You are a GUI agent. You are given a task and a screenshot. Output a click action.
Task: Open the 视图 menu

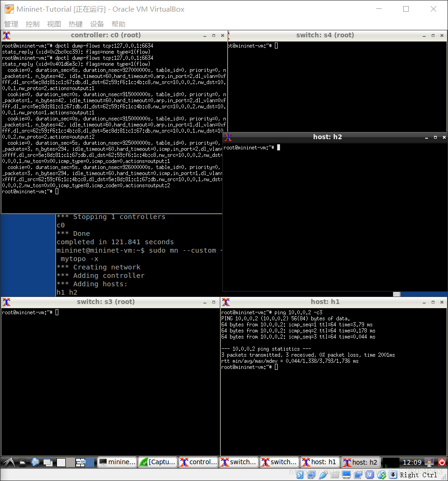(x=54, y=24)
